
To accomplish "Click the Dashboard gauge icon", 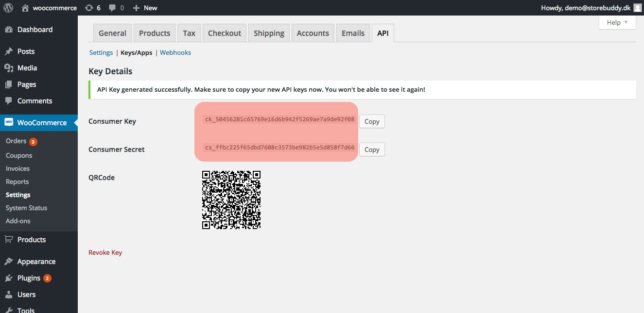I will (9, 30).
